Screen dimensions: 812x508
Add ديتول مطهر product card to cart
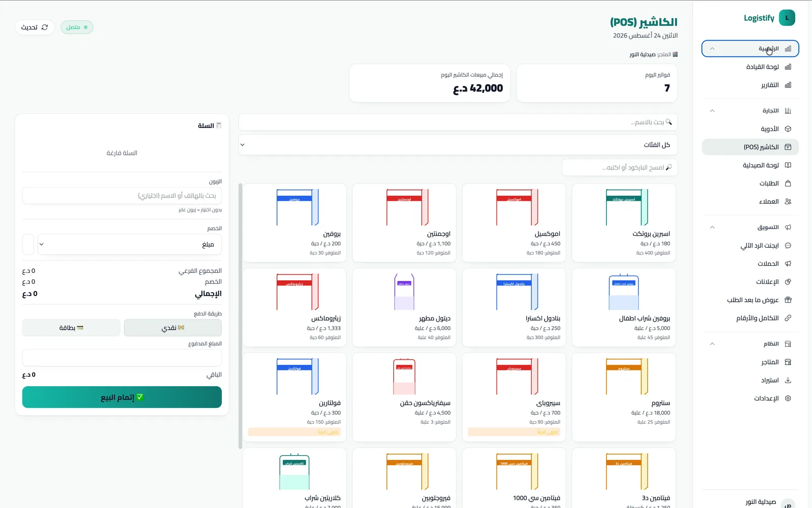pos(404,308)
